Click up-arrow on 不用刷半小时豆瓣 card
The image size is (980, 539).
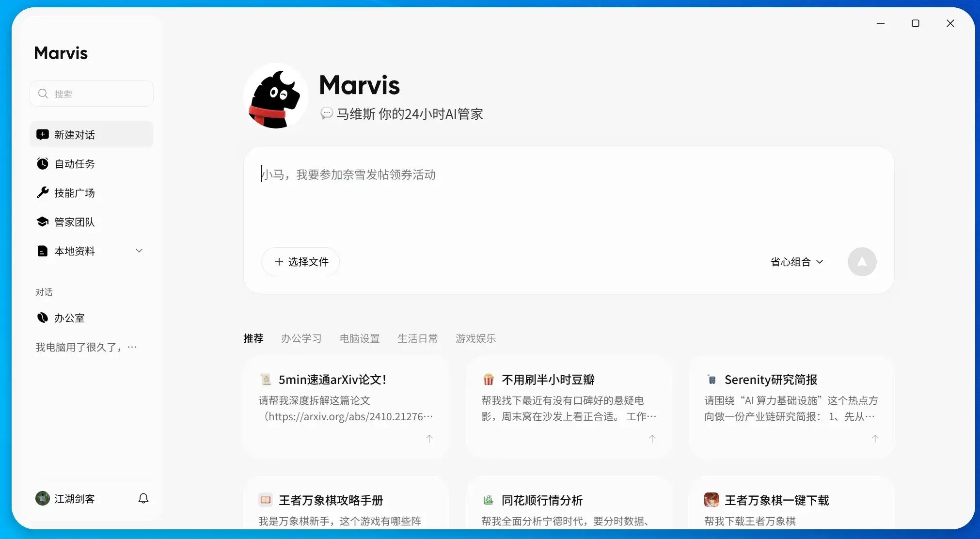tap(652, 438)
